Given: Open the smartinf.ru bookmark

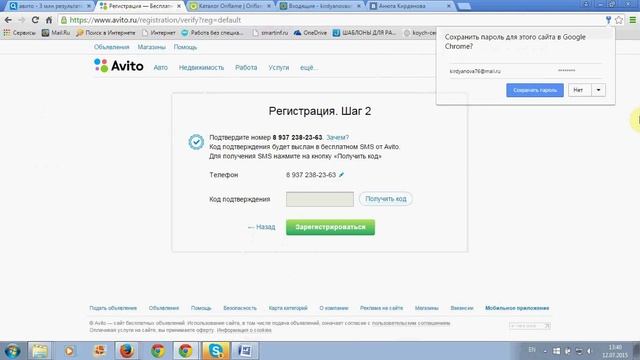Looking at the screenshot, I should tap(270, 33).
